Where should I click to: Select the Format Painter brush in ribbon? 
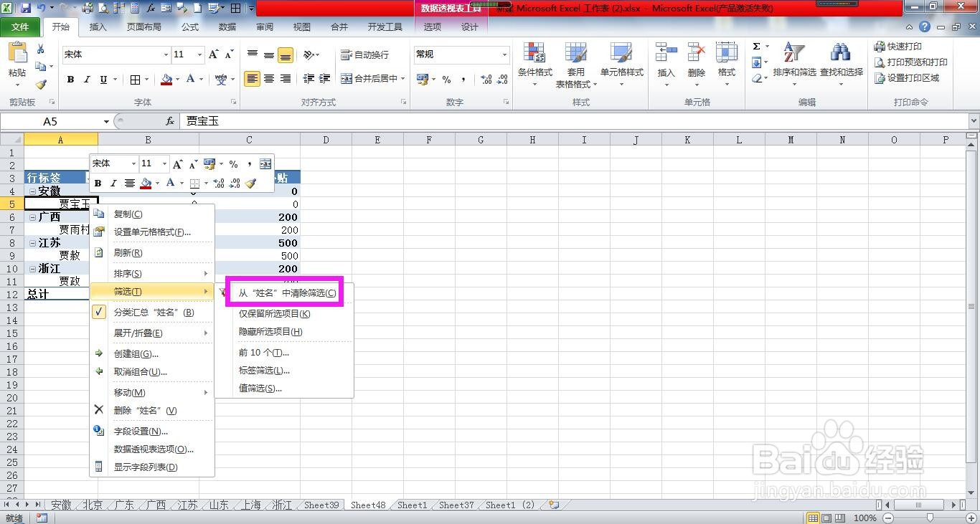[41, 84]
